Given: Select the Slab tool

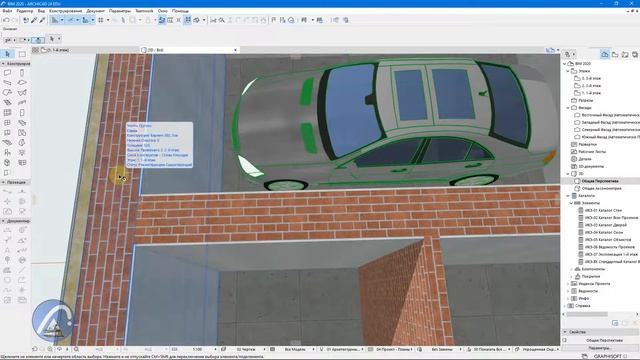Looking at the screenshot, I should pos(22,83).
